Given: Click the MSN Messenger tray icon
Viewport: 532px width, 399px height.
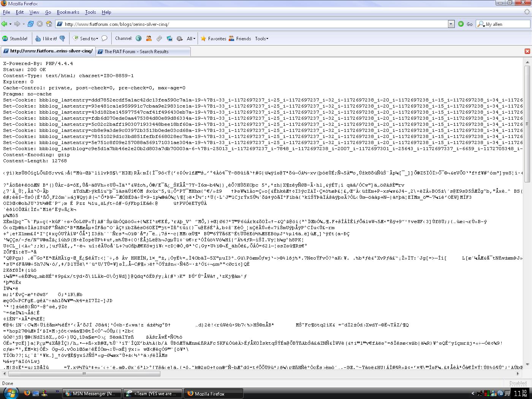Looking at the screenshot, I should pos(493,393).
